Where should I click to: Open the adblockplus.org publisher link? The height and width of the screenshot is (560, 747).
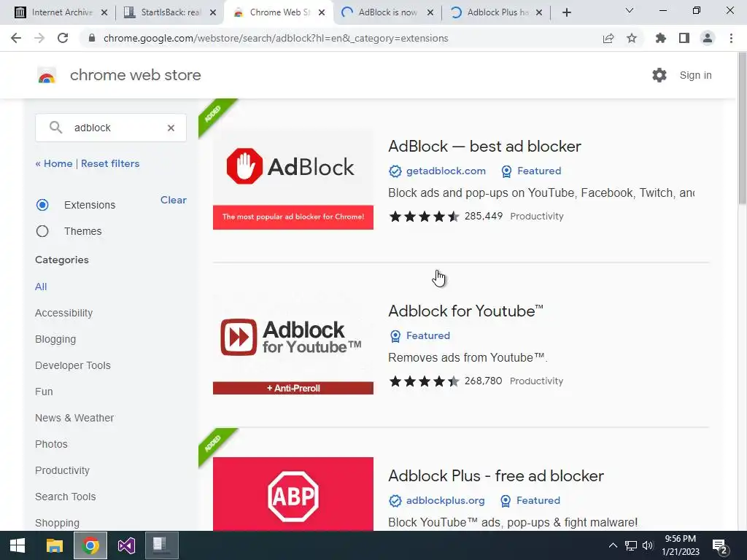tap(446, 500)
